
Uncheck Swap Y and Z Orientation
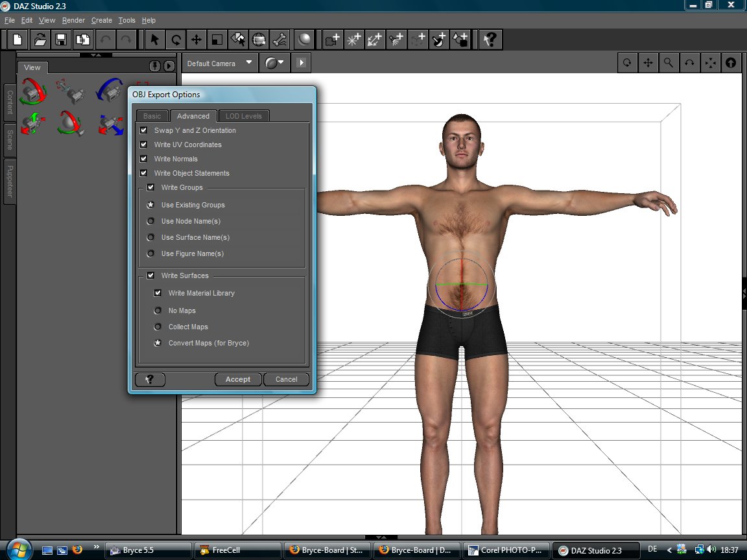pyautogui.click(x=144, y=130)
